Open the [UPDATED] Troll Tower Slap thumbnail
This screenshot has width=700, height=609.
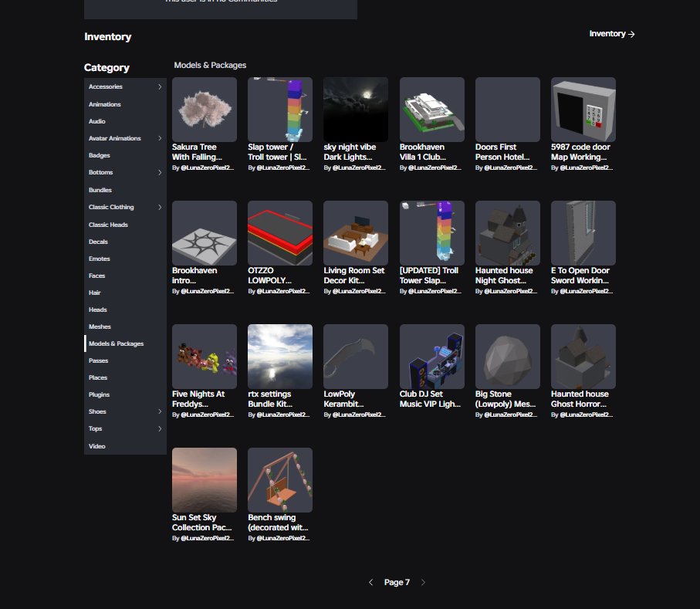(432, 233)
